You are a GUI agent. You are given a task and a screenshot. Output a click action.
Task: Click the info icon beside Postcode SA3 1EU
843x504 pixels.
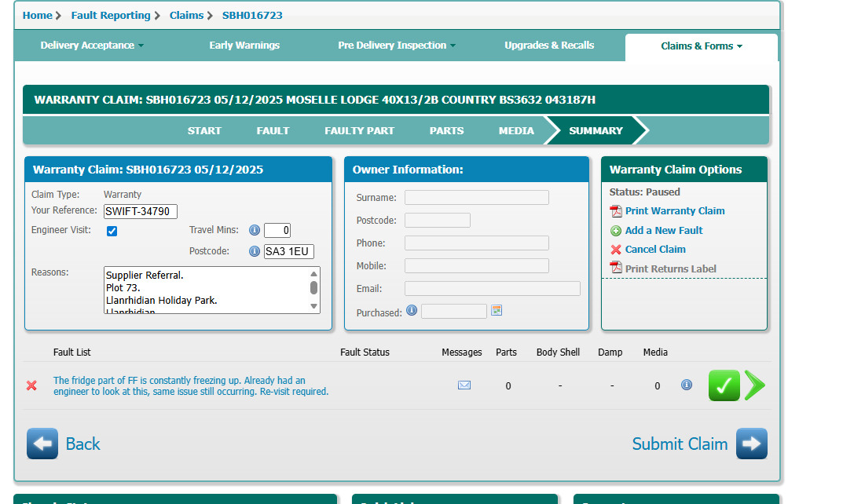pyautogui.click(x=255, y=251)
